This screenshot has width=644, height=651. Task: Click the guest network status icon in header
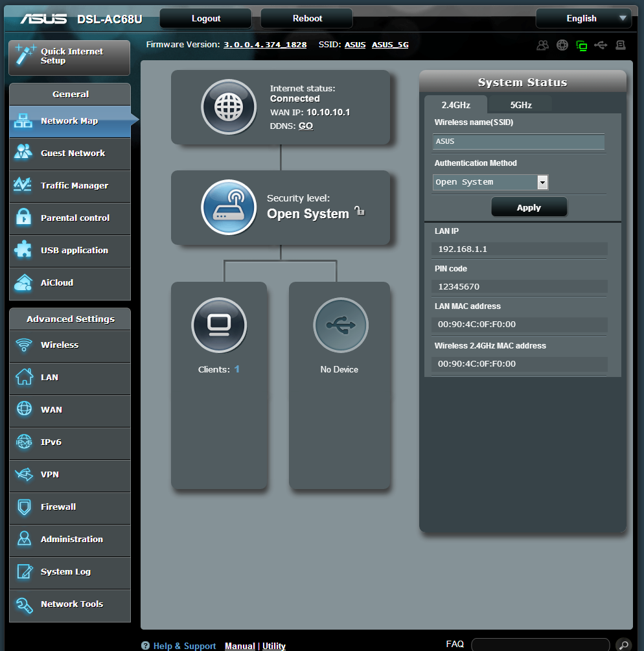point(543,45)
